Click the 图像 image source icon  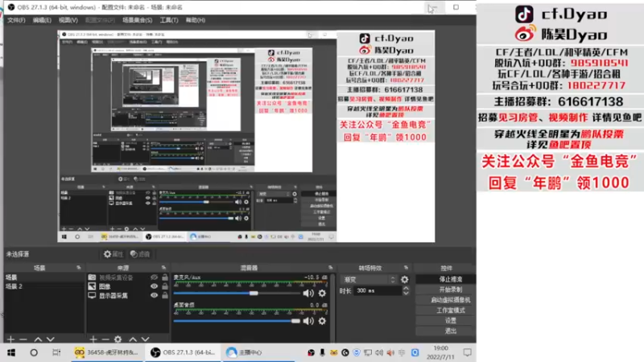(x=92, y=286)
